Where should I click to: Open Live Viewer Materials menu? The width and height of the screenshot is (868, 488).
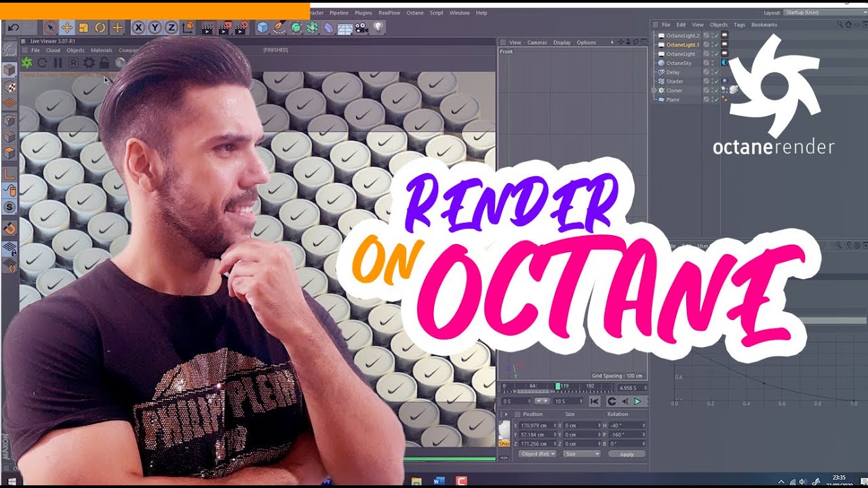point(102,50)
